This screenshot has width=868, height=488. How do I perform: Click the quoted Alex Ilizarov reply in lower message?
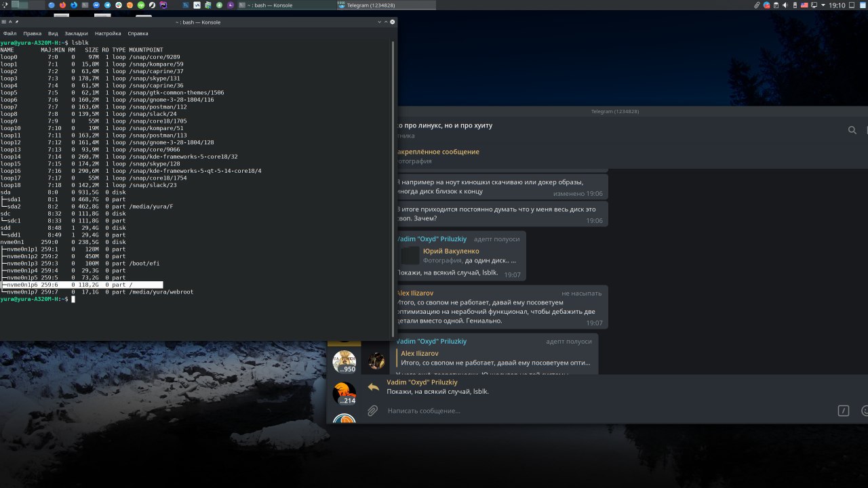495,358
